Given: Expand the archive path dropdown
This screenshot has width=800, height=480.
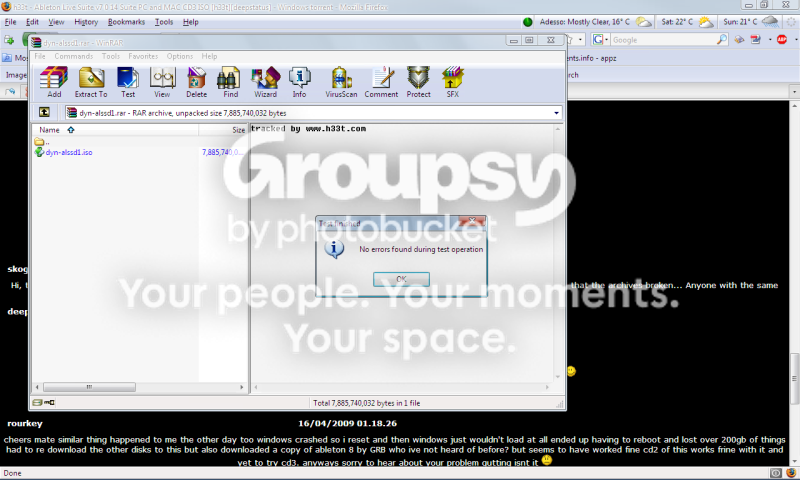Looking at the screenshot, I should [556, 113].
